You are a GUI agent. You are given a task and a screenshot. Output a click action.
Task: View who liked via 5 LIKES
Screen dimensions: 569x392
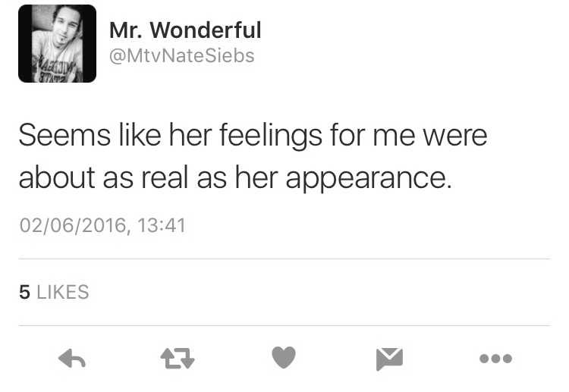tap(54, 292)
